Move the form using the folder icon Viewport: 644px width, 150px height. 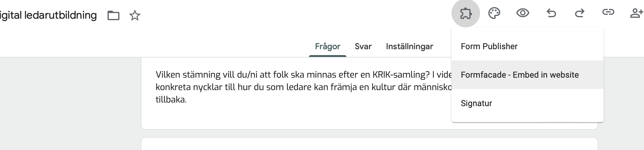[x=113, y=15]
